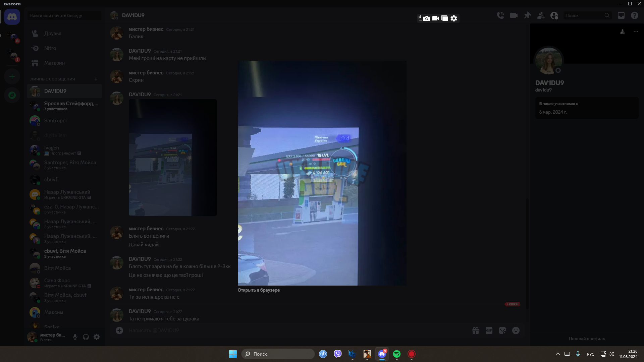Screen dimensions: 644x362
Task: Start a video call in the chat header
Action: coord(514,15)
